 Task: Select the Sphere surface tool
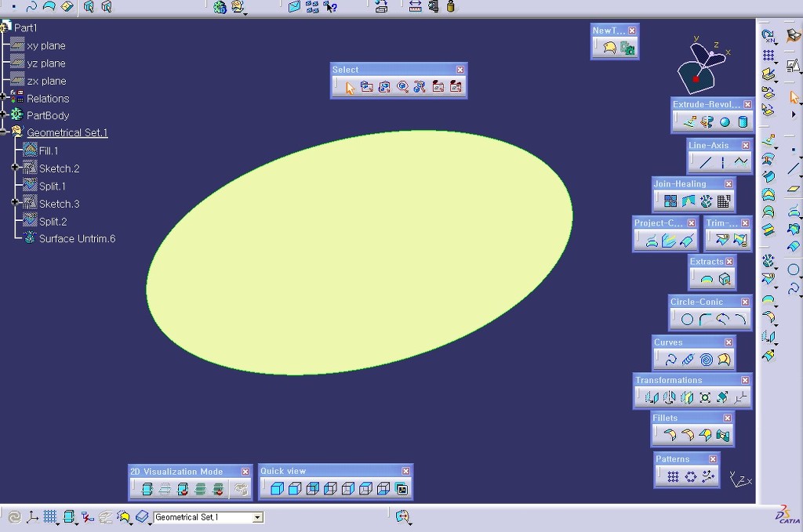725,121
